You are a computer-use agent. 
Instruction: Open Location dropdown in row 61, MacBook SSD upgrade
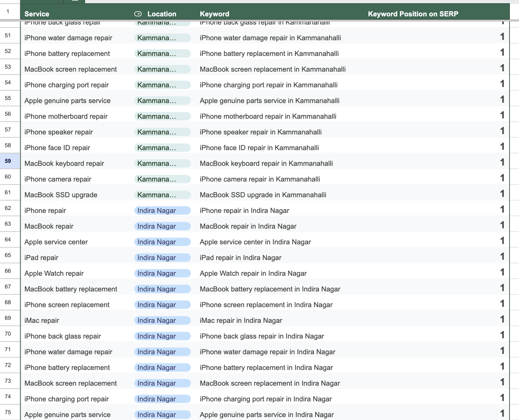[162, 195]
